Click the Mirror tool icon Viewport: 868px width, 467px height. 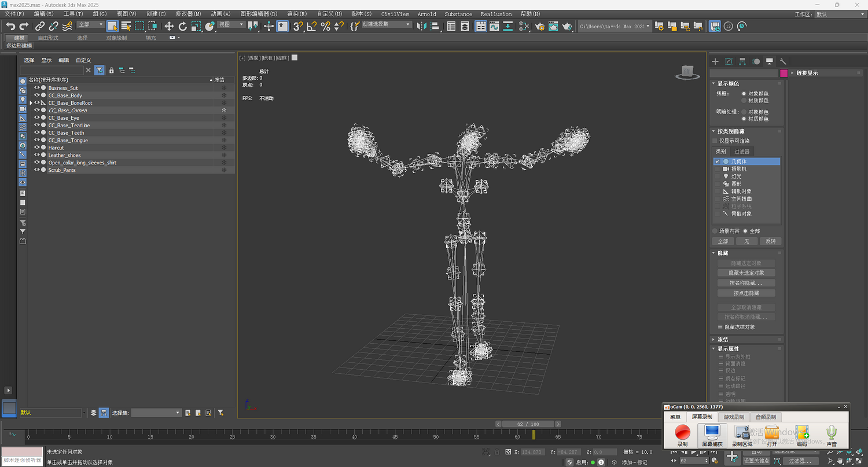[x=421, y=26]
